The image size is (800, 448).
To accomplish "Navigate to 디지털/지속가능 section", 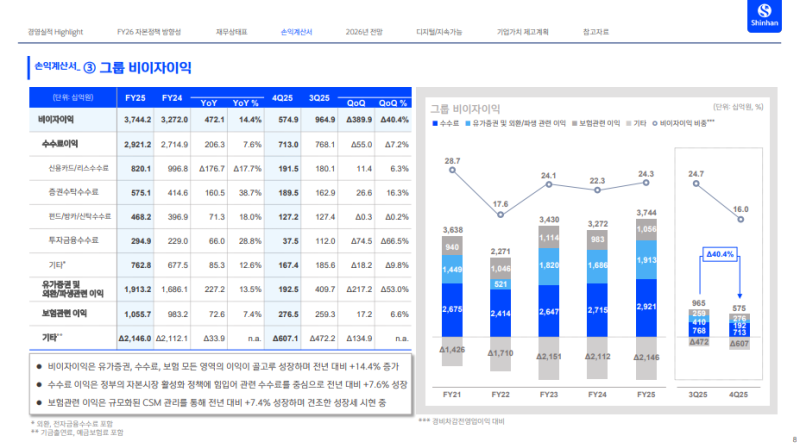I will click(440, 32).
